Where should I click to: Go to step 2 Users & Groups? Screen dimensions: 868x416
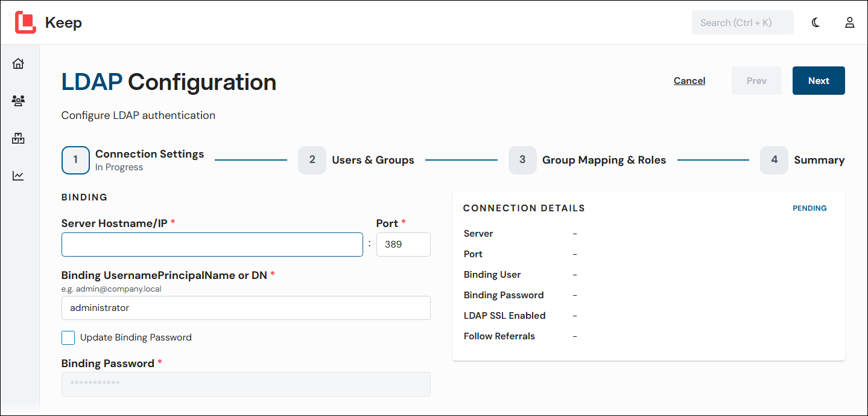coord(356,160)
